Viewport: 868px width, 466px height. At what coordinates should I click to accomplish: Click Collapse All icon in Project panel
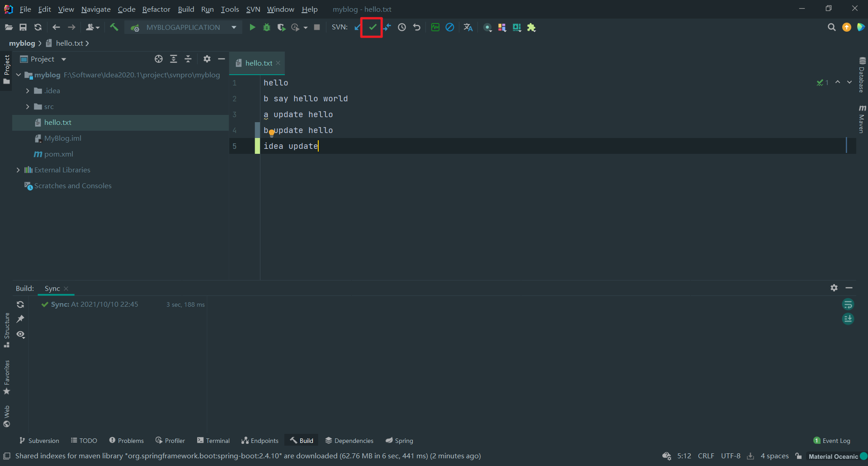click(x=188, y=59)
